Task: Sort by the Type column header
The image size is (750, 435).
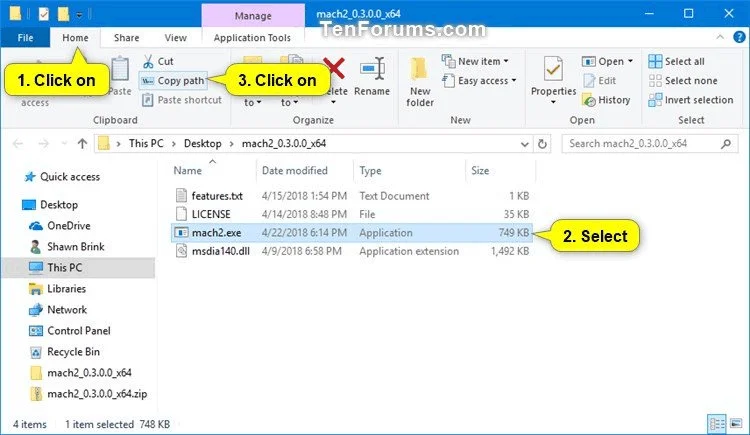Action: (x=370, y=170)
